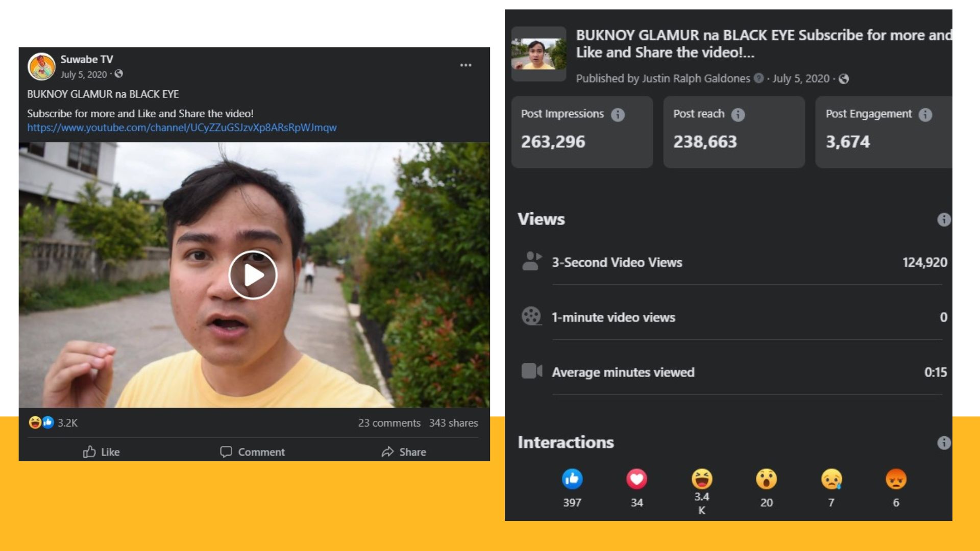Open the three-dot post options menu
This screenshot has height=551, width=980.
(x=465, y=65)
